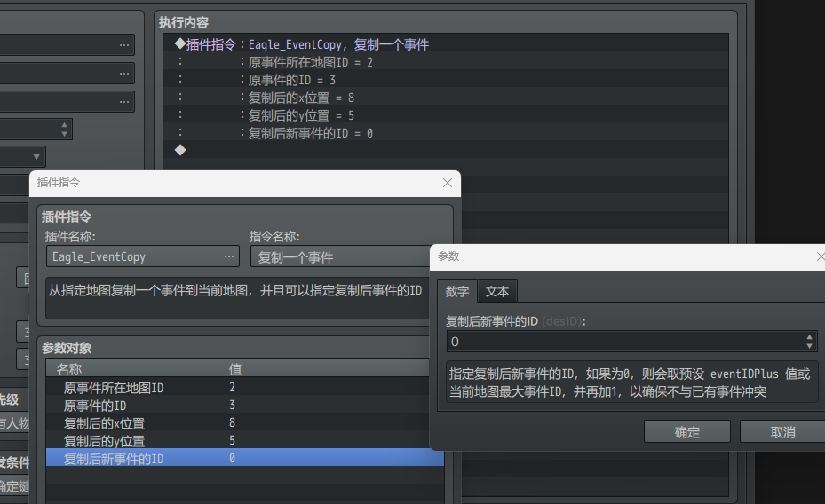Click 确定 button in 参数 dialog

click(687, 432)
